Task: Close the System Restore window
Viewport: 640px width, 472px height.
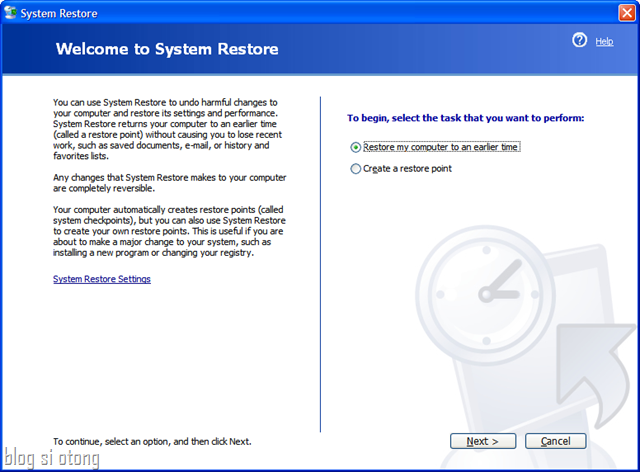Action: 627,13
